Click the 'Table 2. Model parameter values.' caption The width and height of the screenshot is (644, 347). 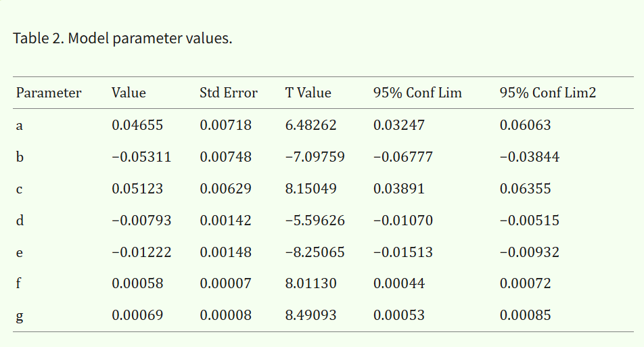tap(122, 39)
